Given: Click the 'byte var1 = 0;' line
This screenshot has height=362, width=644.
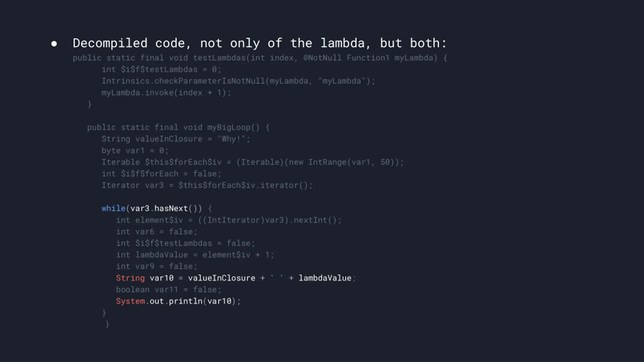Looking at the screenshot, I should [135, 151].
